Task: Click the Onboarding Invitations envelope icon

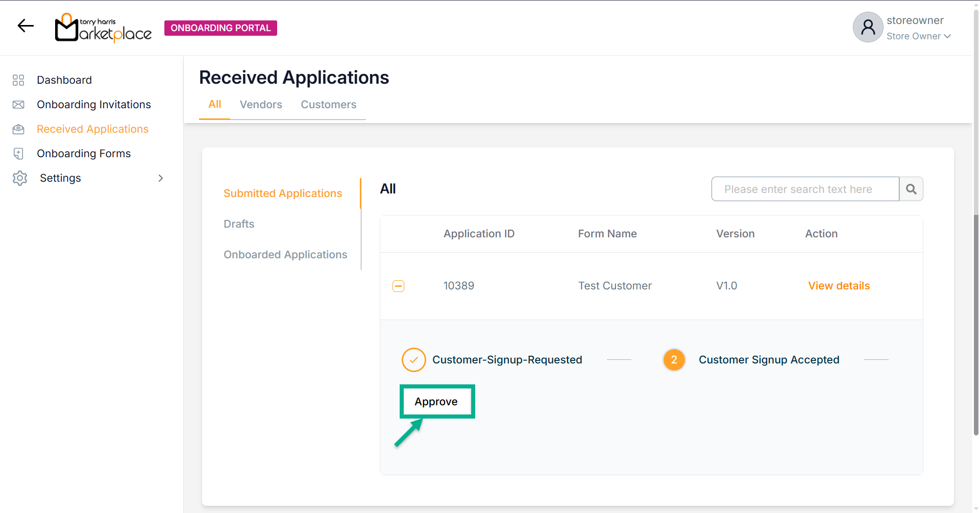Action: point(18,105)
